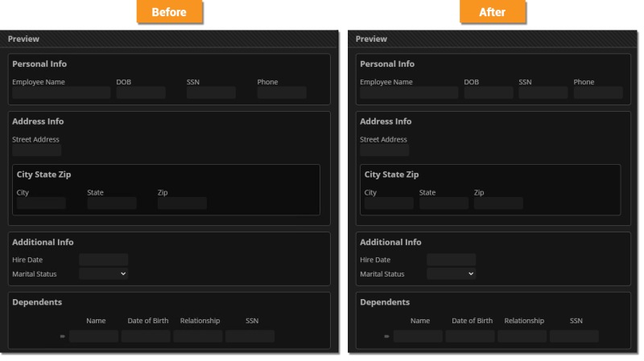Click Dependents Name field in After preview
The height and width of the screenshot is (361, 644).
pos(418,336)
